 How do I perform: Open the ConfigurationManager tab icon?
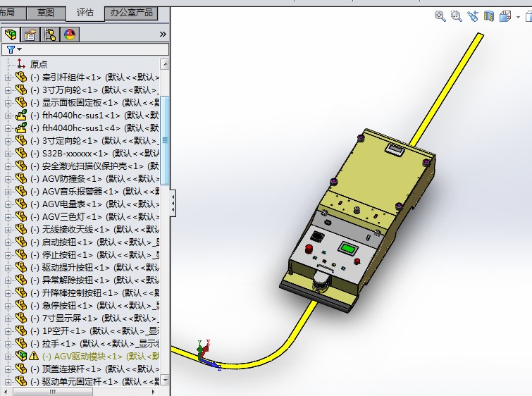(x=50, y=35)
